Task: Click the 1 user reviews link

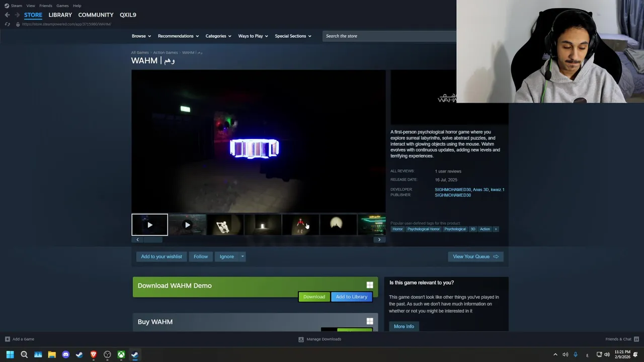Action: pyautogui.click(x=448, y=171)
